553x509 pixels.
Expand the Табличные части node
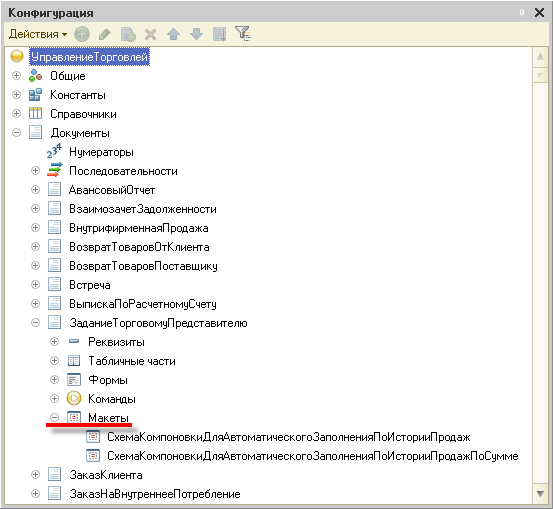[54, 361]
